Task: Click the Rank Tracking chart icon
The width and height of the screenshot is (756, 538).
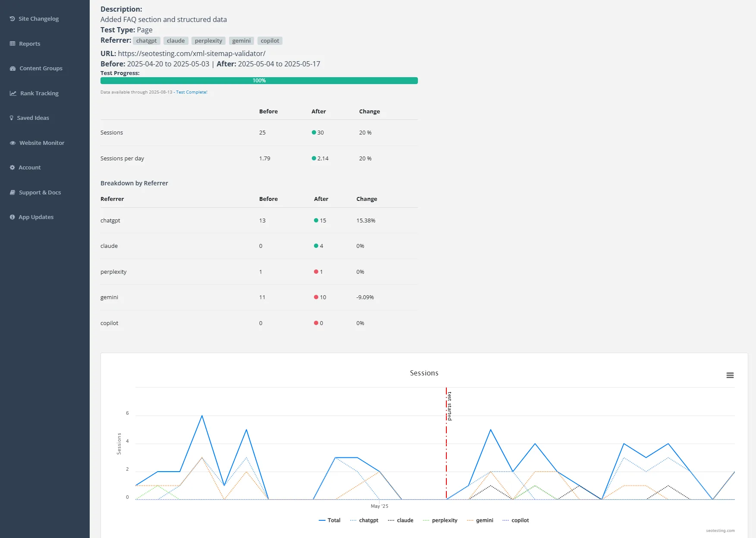Action: coord(13,94)
